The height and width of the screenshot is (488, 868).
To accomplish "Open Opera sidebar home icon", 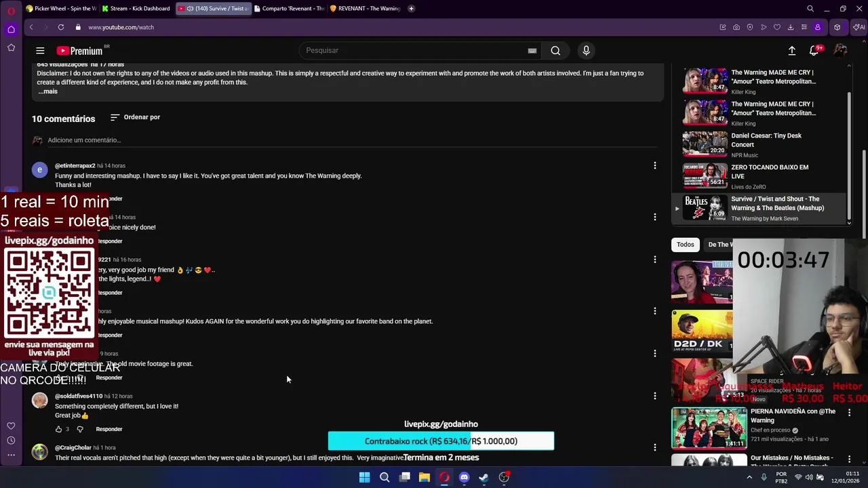I will (11, 29).
